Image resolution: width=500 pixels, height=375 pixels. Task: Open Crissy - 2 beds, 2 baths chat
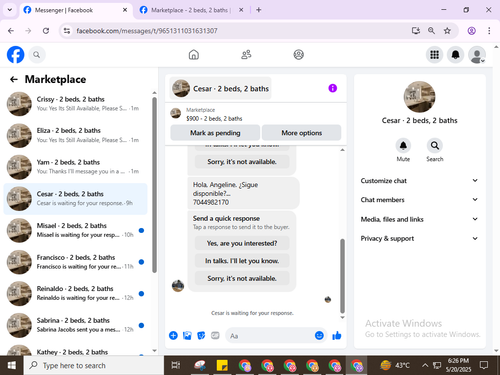(75, 104)
